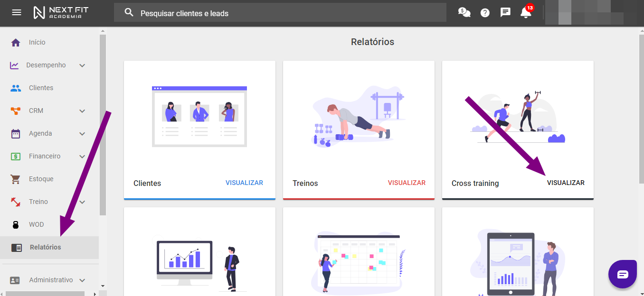The image size is (644, 296).
Task: Click sidebar scrollbar up arrow
Action: click(103, 31)
